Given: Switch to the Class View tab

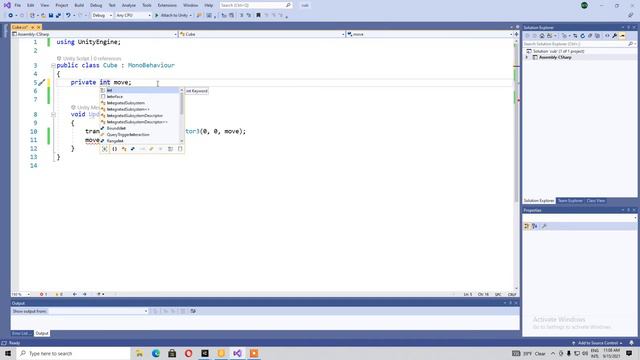Looking at the screenshot, I should pyautogui.click(x=596, y=201).
